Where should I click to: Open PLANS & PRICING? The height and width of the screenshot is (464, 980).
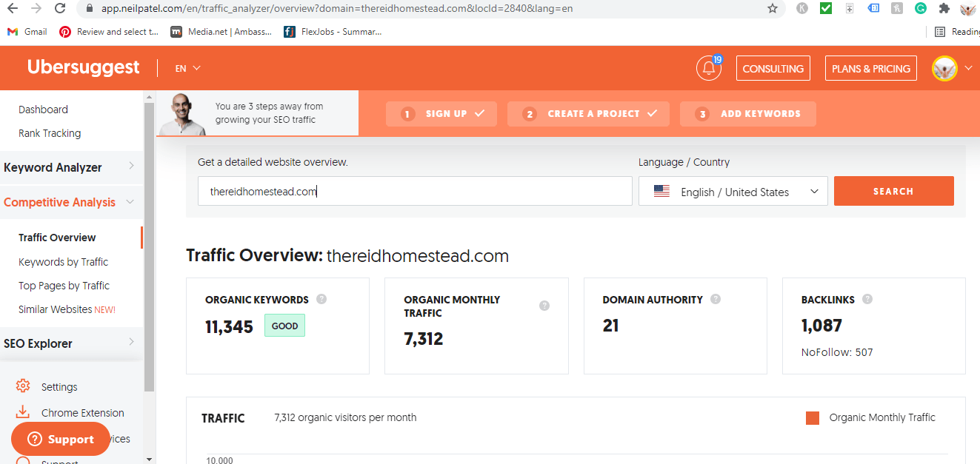871,68
